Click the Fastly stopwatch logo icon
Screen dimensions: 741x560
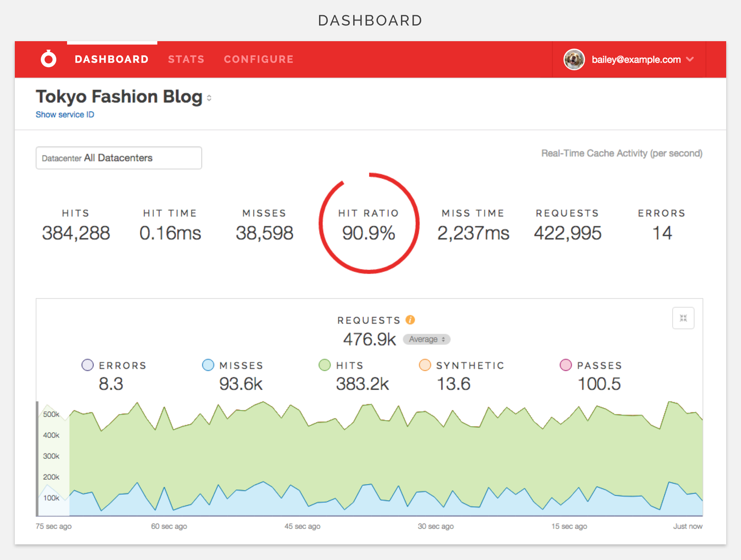tap(49, 59)
